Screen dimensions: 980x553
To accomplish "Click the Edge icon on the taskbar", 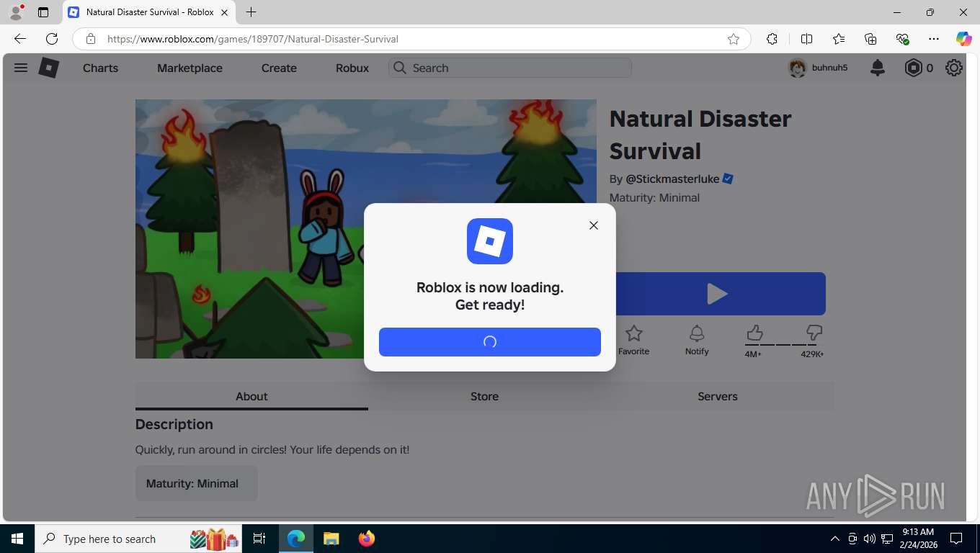I will pyautogui.click(x=296, y=539).
